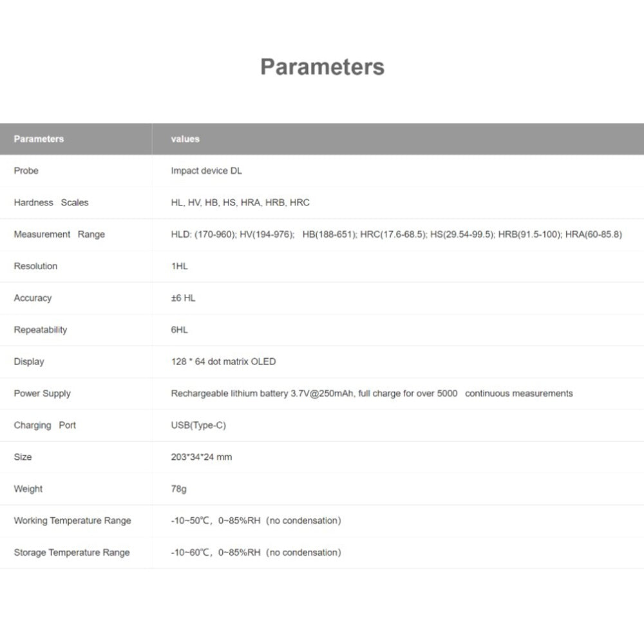Select the Working Temperature Range label
The height and width of the screenshot is (644, 644).
pyautogui.click(x=72, y=520)
